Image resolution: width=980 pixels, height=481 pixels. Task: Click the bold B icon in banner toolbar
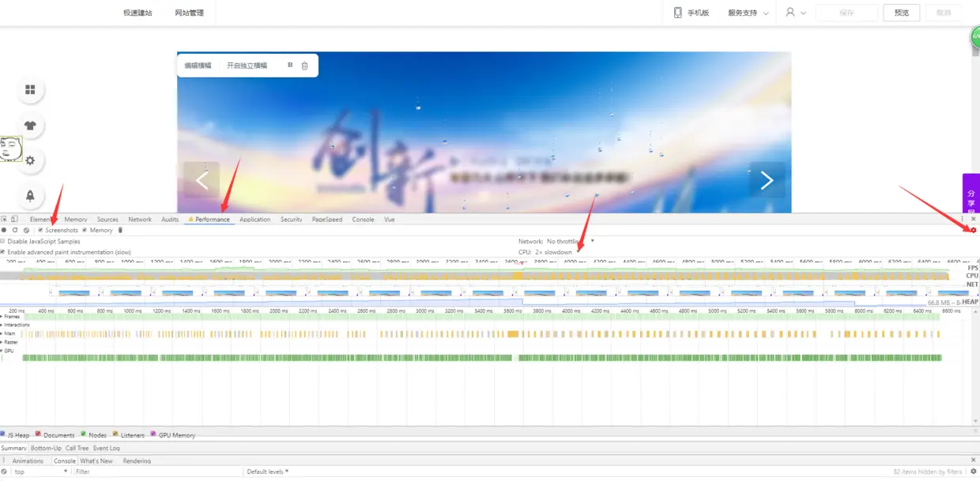click(x=290, y=65)
